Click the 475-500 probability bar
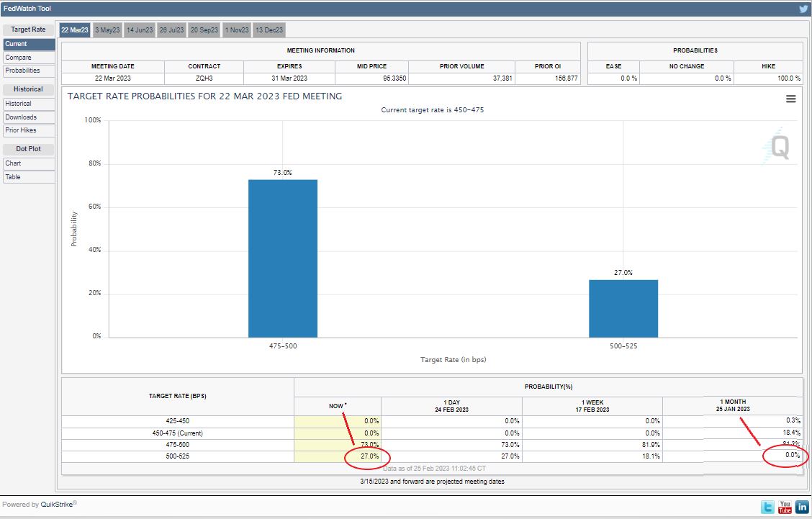The height and width of the screenshot is (519, 812). pos(282,258)
